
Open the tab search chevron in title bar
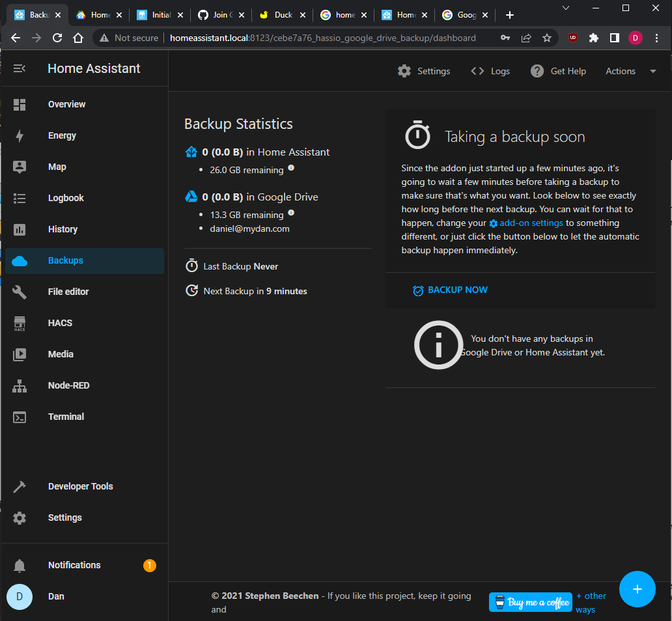(x=566, y=8)
